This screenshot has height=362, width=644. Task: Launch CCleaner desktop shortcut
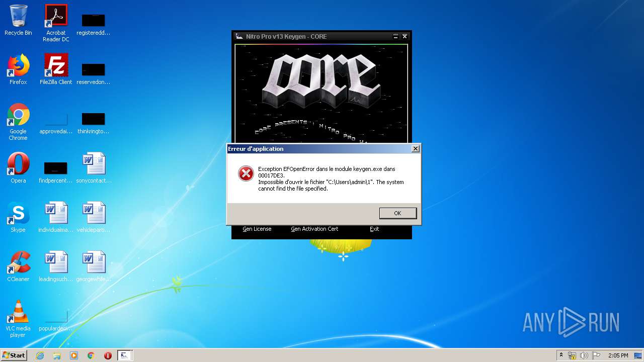(18, 266)
